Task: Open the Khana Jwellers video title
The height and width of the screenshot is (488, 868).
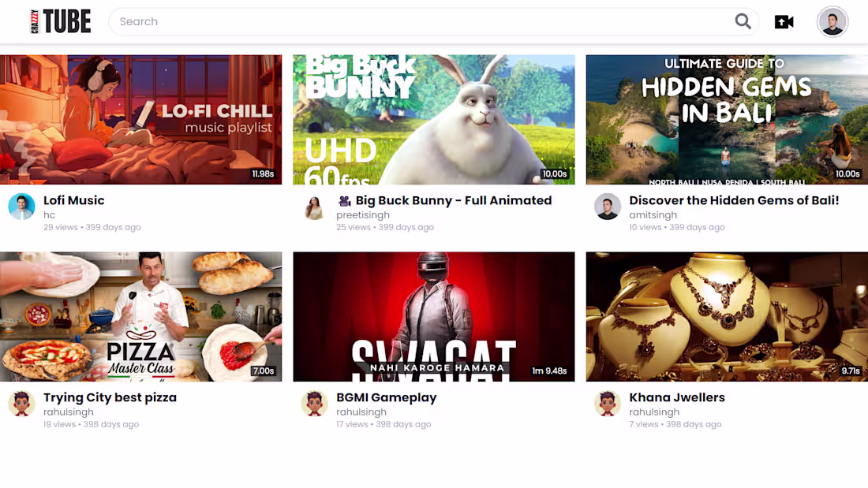Action: click(x=677, y=397)
